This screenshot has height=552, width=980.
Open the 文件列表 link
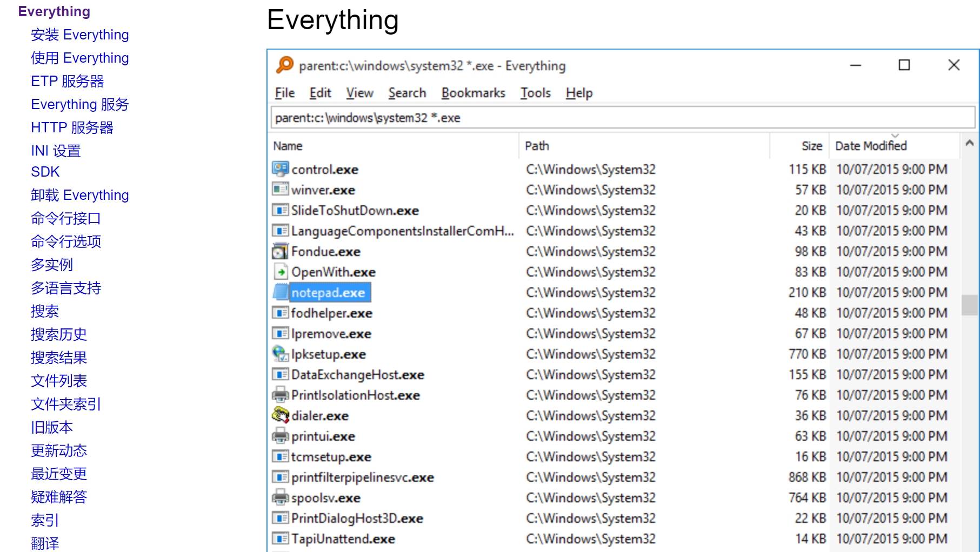click(59, 381)
